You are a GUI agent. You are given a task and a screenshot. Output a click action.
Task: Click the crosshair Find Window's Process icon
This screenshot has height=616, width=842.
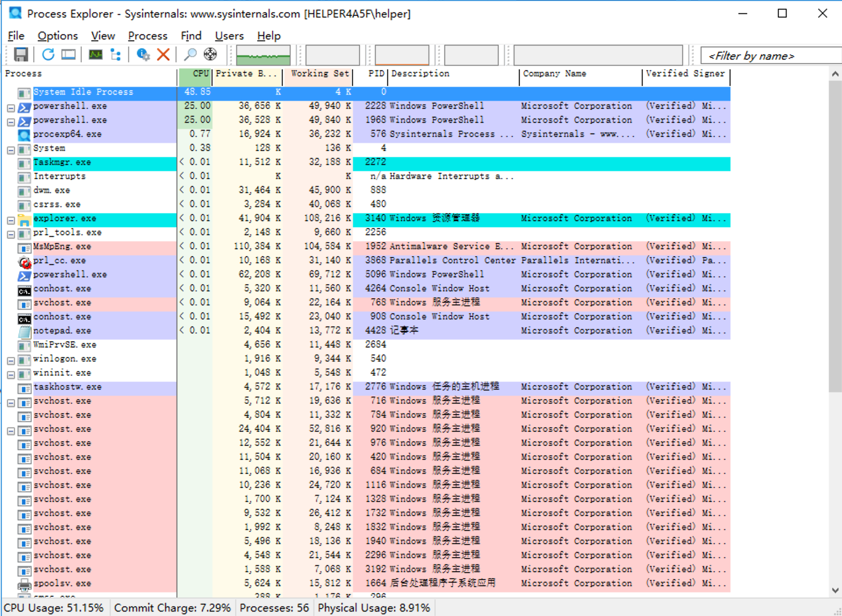[210, 55]
